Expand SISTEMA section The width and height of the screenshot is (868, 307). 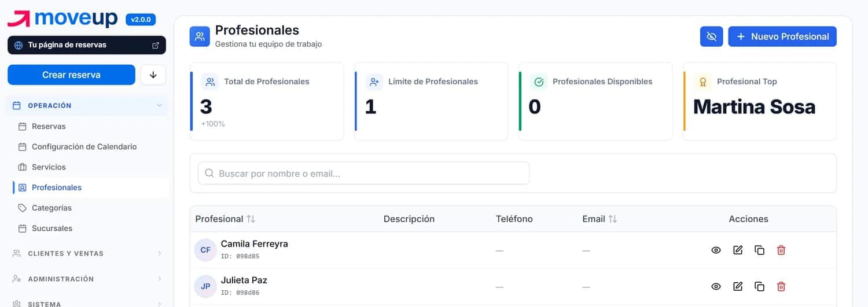87,303
